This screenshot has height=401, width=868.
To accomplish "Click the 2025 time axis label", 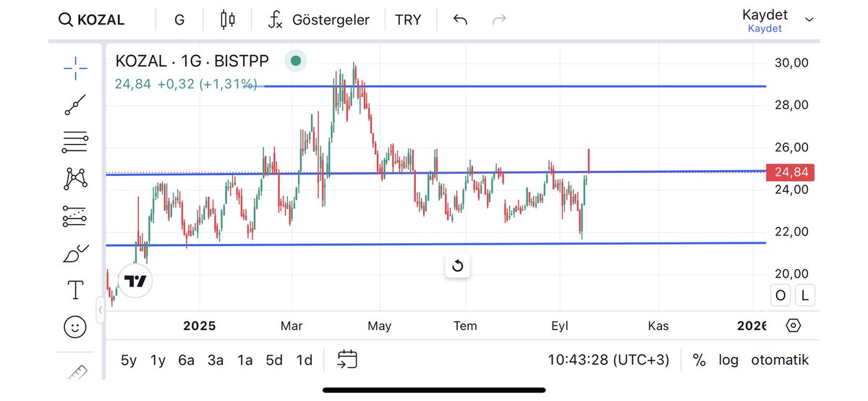I will pyautogui.click(x=199, y=326).
